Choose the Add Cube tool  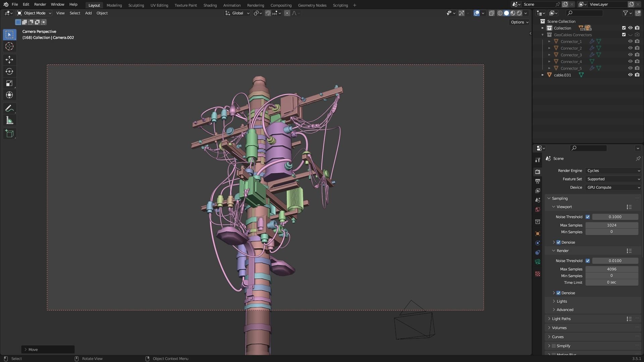point(9,134)
